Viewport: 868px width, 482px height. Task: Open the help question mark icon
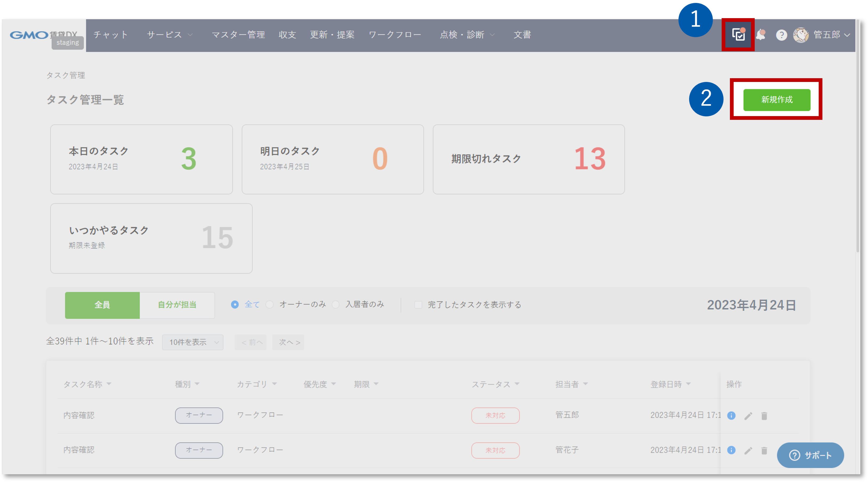[x=781, y=35]
